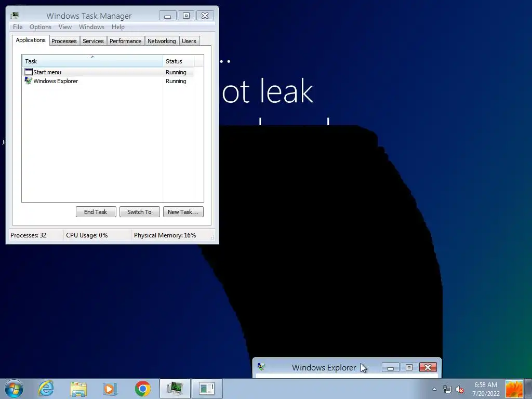Select Windows Explorer Running status cell

coord(176,81)
